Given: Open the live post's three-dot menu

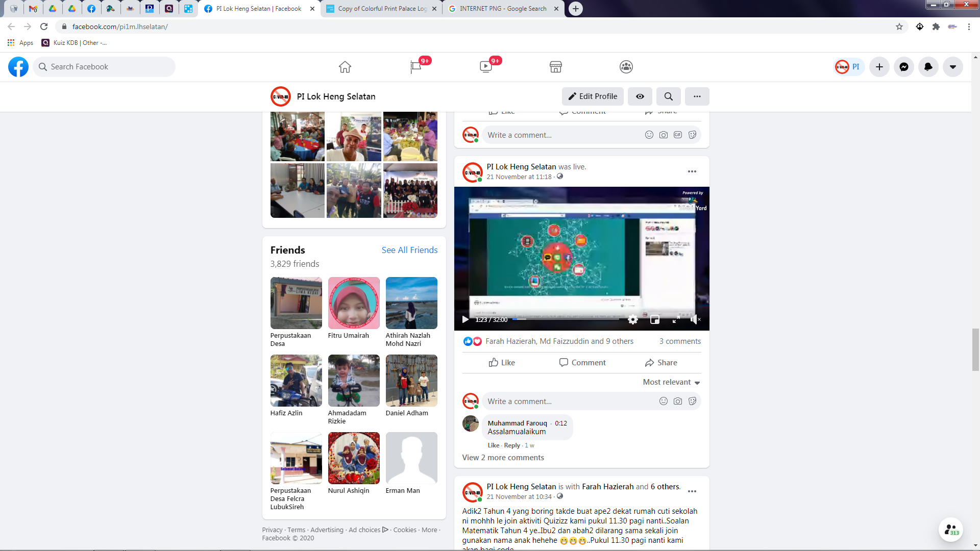Looking at the screenshot, I should pyautogui.click(x=692, y=171).
